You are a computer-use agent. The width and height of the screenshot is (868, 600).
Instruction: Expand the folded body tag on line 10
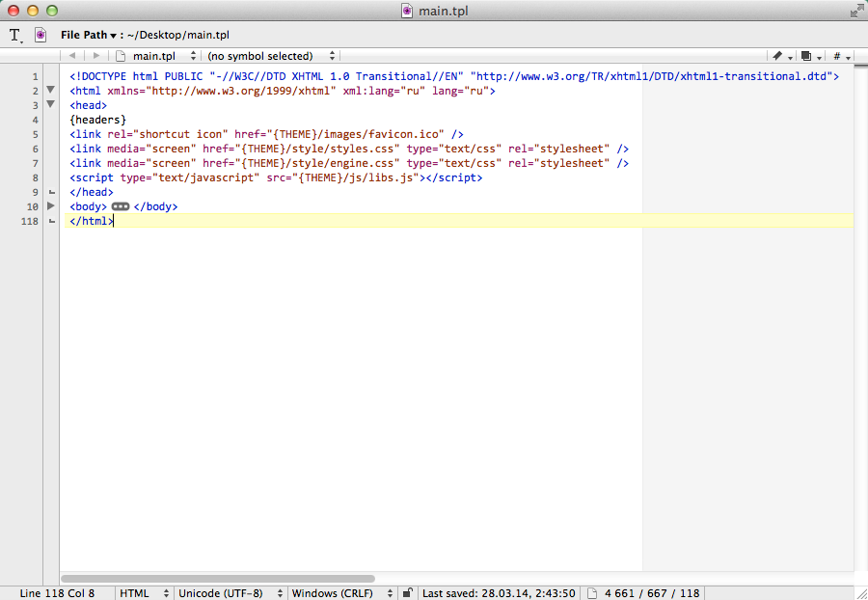(50, 205)
